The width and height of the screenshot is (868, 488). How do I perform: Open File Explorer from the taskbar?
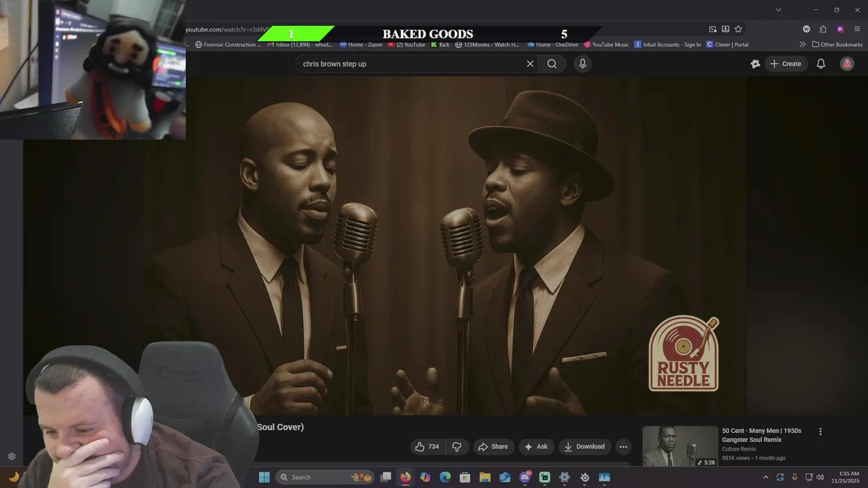(485, 477)
